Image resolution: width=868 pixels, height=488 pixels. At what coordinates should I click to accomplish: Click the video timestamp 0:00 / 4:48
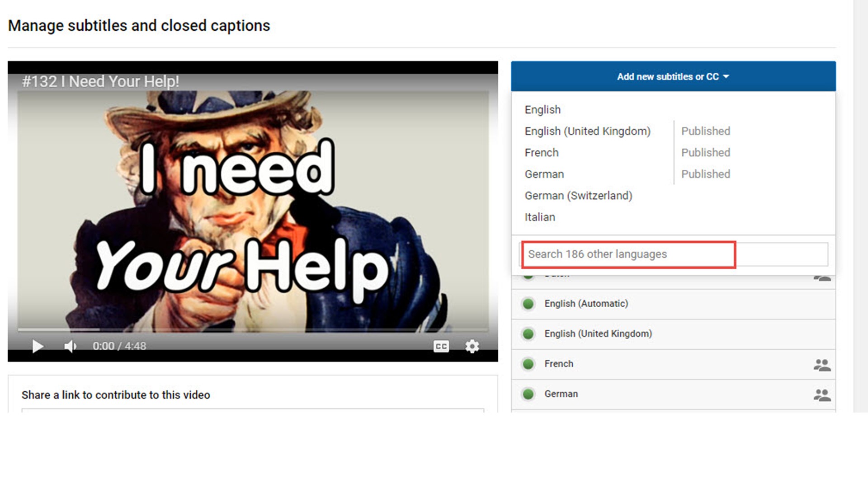(x=119, y=346)
